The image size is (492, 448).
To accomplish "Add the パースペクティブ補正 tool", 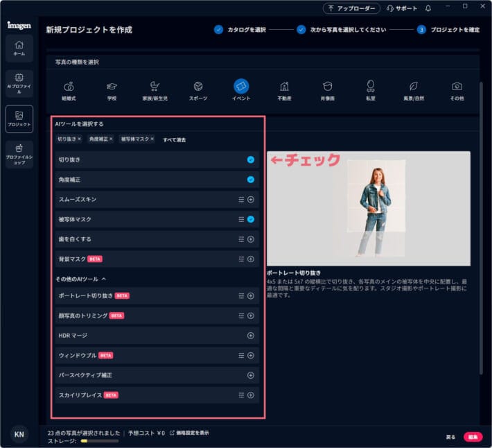I will click(x=251, y=375).
